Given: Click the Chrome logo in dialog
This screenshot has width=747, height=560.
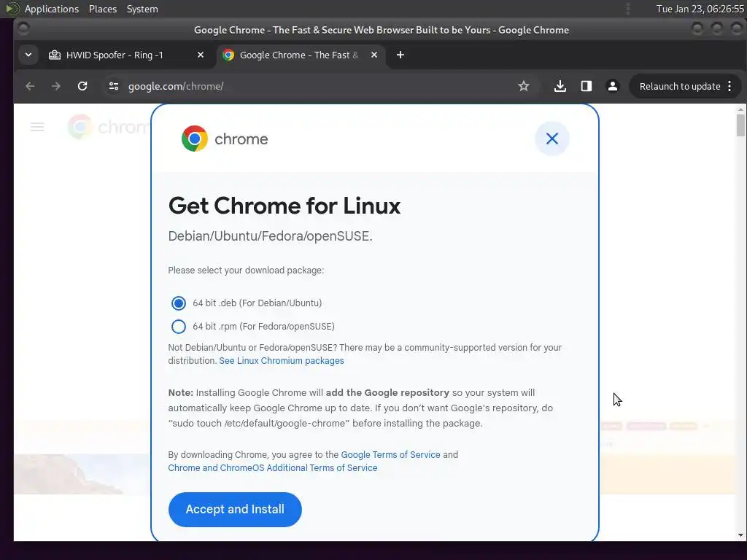Looking at the screenshot, I should [x=194, y=139].
